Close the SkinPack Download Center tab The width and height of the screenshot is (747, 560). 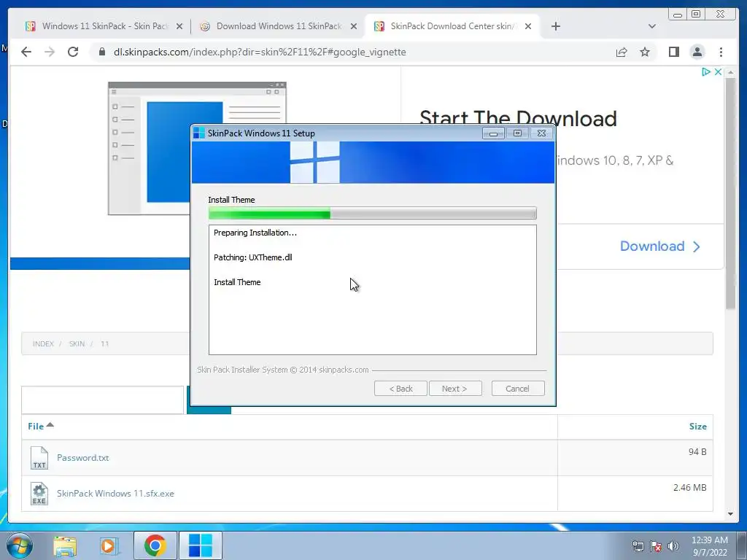(528, 27)
